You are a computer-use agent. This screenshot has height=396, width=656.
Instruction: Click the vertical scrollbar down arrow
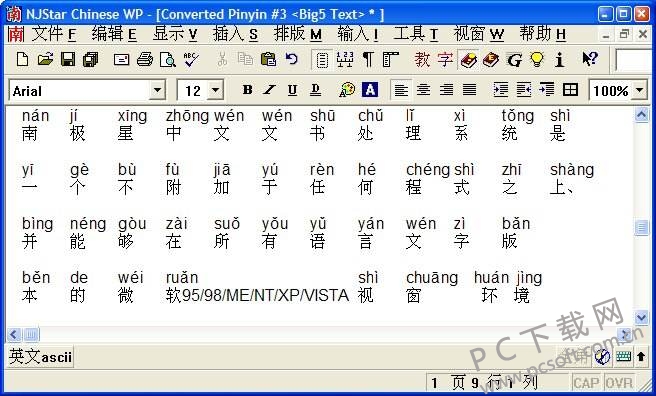(641, 317)
